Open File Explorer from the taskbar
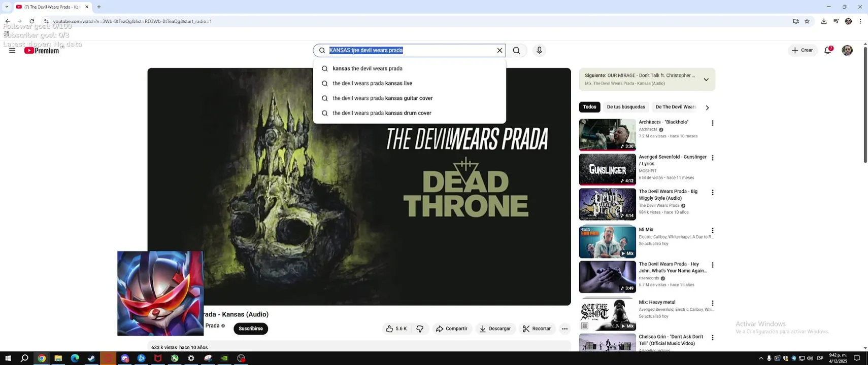The height and width of the screenshot is (365, 868). [58, 358]
